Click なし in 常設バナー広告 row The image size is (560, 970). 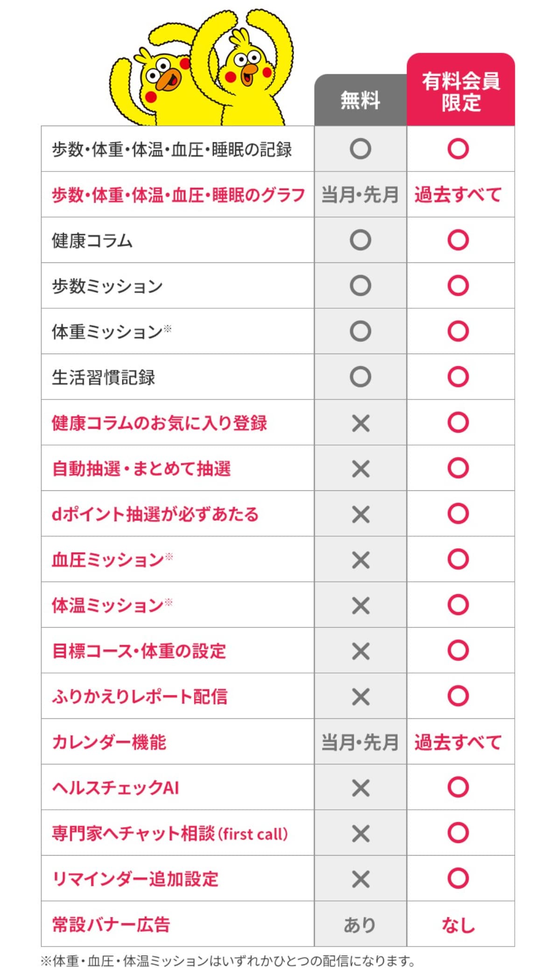tap(458, 925)
